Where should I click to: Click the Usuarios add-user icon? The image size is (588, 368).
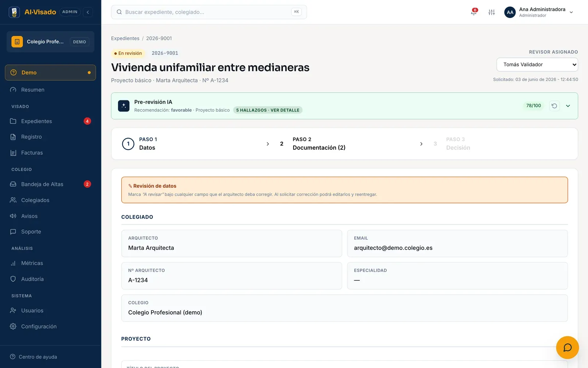point(13,311)
